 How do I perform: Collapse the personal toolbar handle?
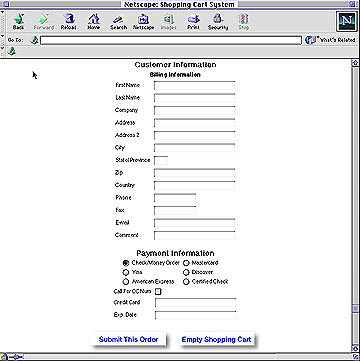click(3, 51)
